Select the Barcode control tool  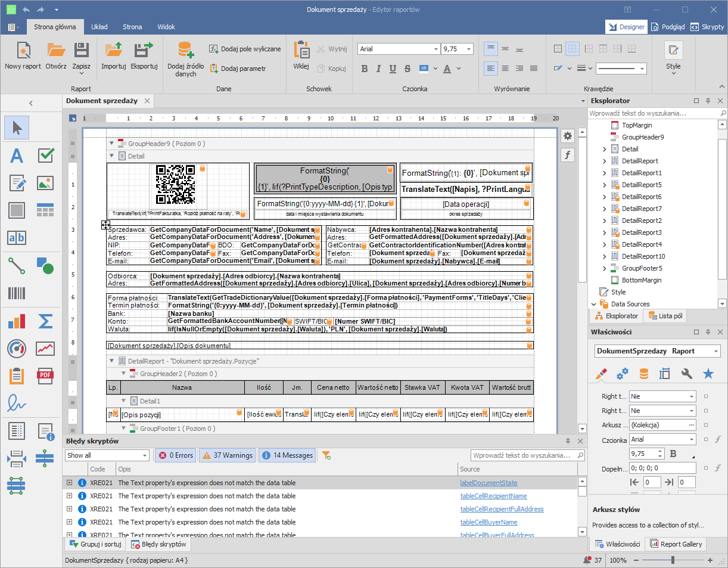click(17, 293)
